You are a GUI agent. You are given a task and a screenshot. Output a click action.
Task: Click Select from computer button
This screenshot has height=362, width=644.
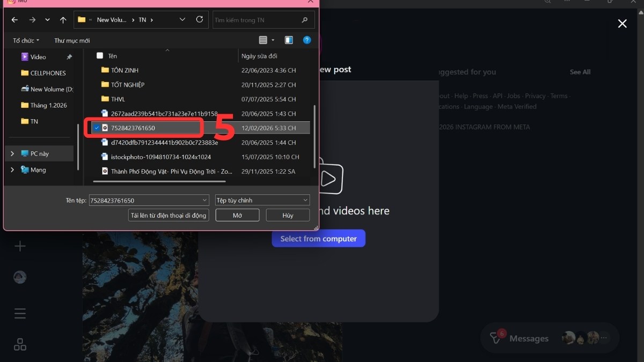pyautogui.click(x=318, y=238)
